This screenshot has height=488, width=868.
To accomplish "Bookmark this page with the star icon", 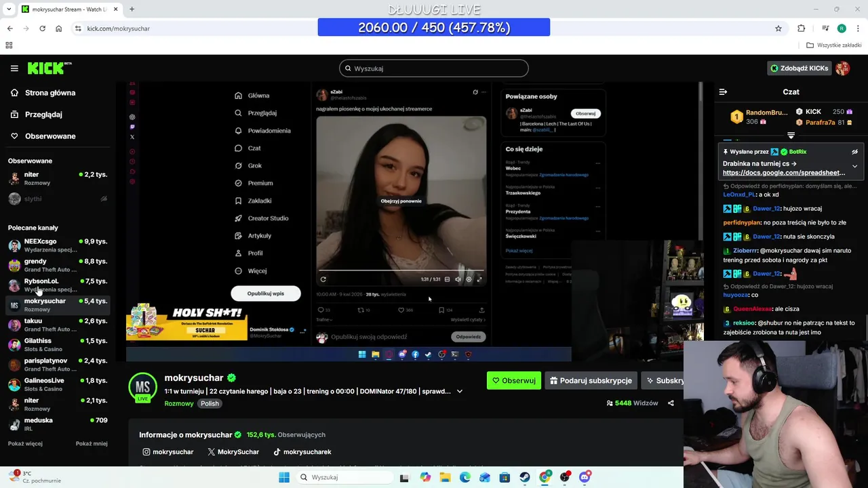I will [x=778, y=28].
